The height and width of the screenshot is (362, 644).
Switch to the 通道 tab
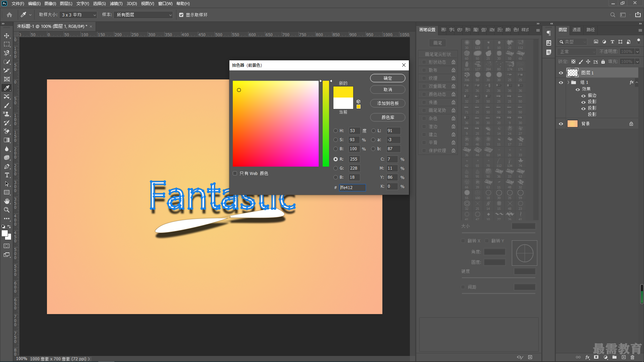coord(577,30)
